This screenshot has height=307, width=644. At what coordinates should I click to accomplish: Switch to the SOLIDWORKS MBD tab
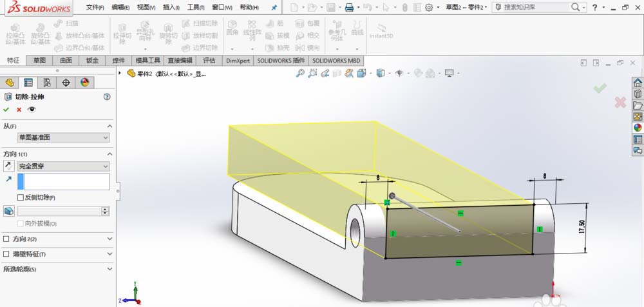tap(336, 61)
